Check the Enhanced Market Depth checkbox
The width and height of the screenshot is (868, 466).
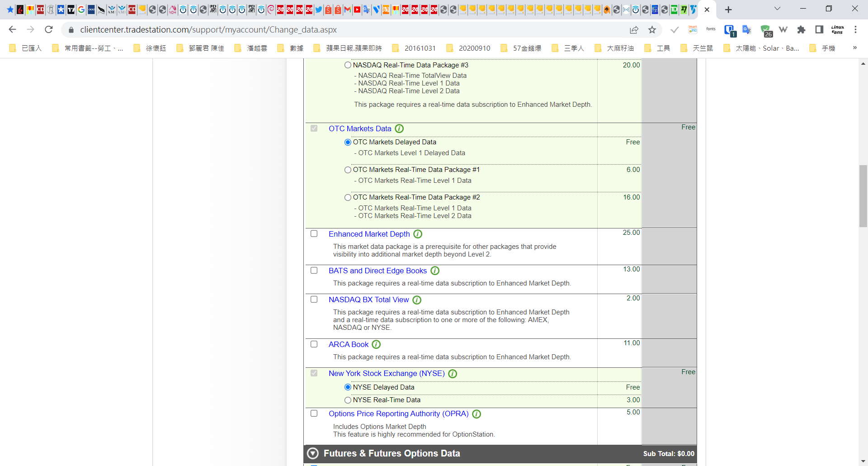click(x=314, y=234)
